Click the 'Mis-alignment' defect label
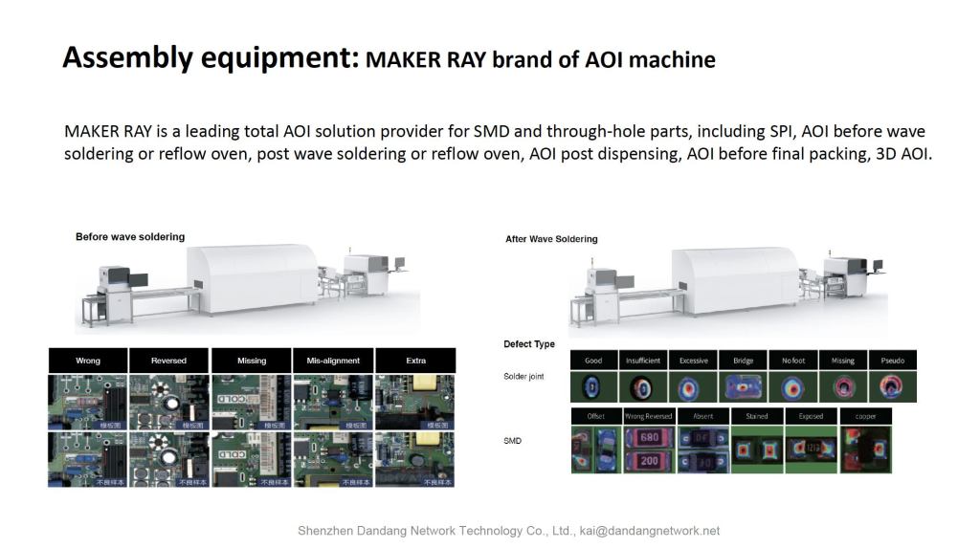 click(x=333, y=361)
